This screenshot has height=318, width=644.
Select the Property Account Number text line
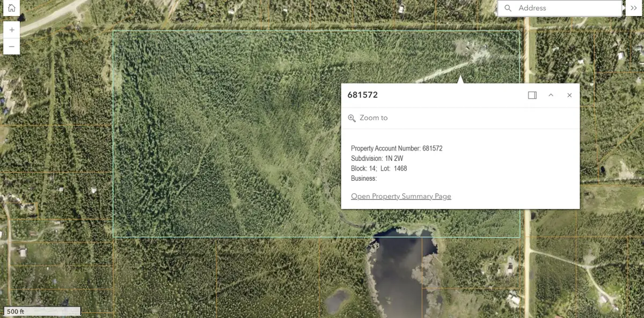tap(397, 149)
